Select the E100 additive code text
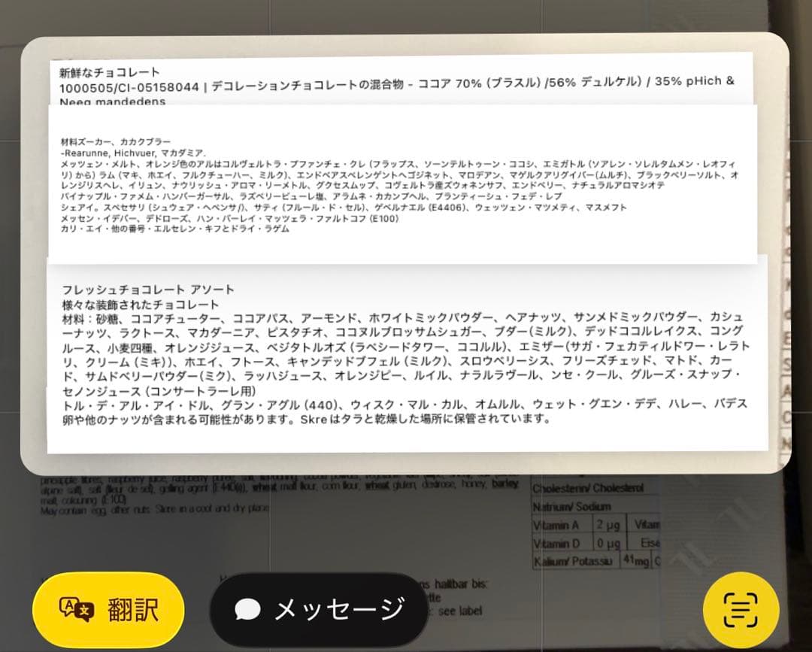Viewport: 812px width, 652px height. pos(385,220)
